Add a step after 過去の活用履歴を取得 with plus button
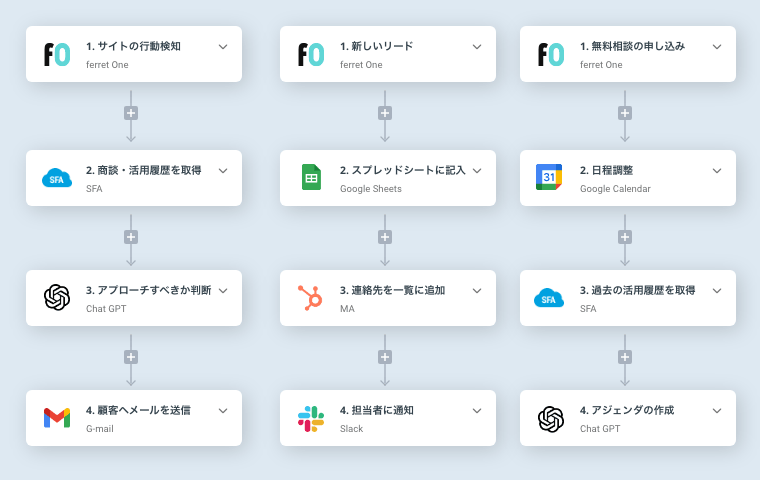The width and height of the screenshot is (760, 480). [625, 357]
